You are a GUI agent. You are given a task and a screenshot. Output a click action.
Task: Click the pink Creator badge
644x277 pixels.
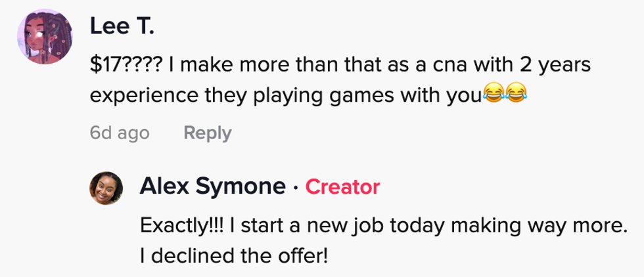tap(342, 187)
